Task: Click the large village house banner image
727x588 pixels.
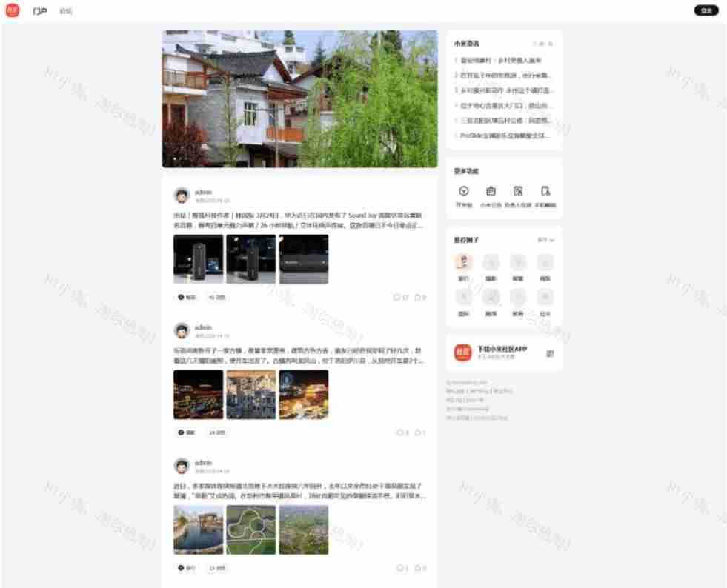Action: 299,98
